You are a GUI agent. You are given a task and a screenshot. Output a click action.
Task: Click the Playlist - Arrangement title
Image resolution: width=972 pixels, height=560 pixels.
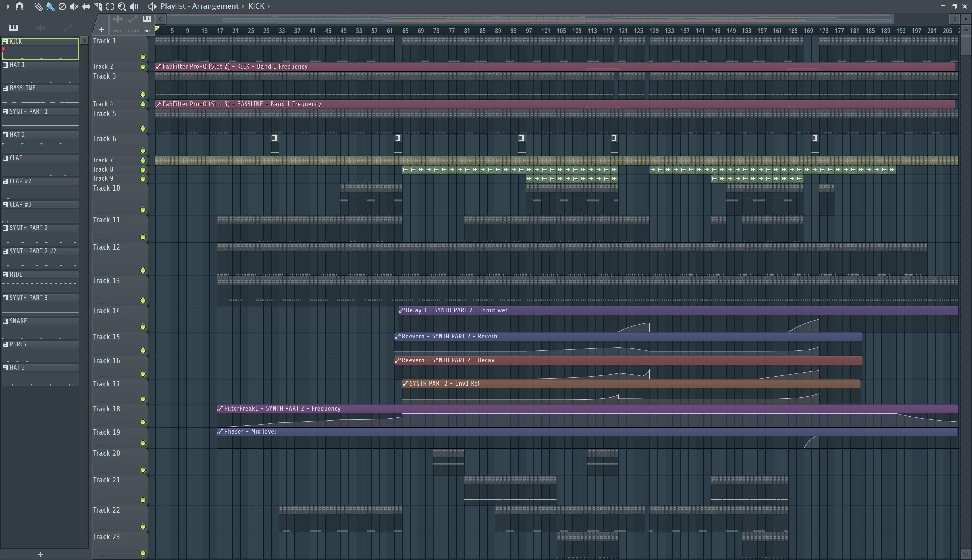[x=200, y=6]
